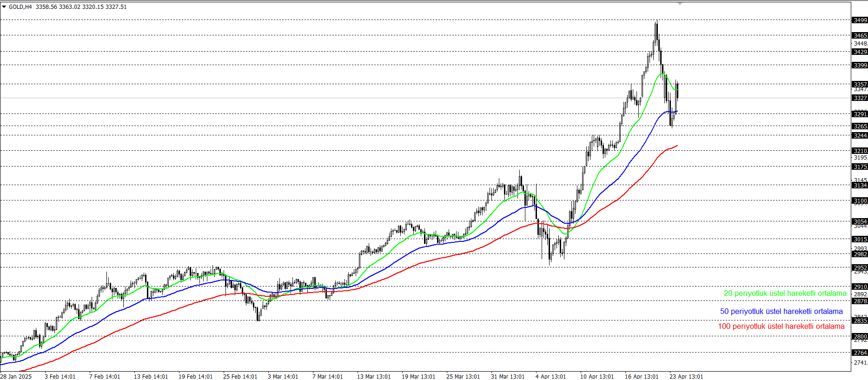868x380 pixels.
Task: Click the current price 3327 label
Action: coord(860,98)
